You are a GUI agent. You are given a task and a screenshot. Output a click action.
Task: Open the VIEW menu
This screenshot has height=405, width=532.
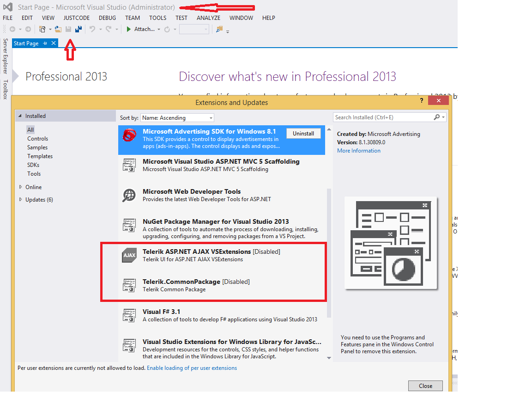pyautogui.click(x=48, y=18)
